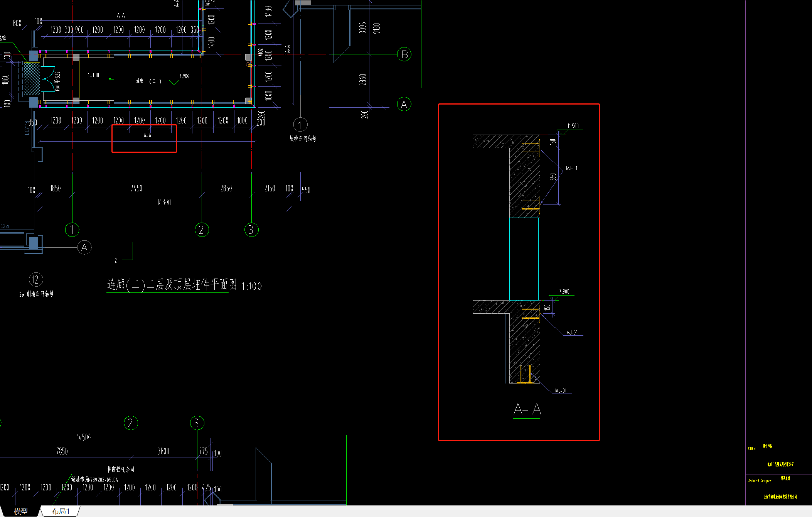Select green axis bubble 1 below 1850 dimension
Screen dimensions: 812x517
pos(72,230)
